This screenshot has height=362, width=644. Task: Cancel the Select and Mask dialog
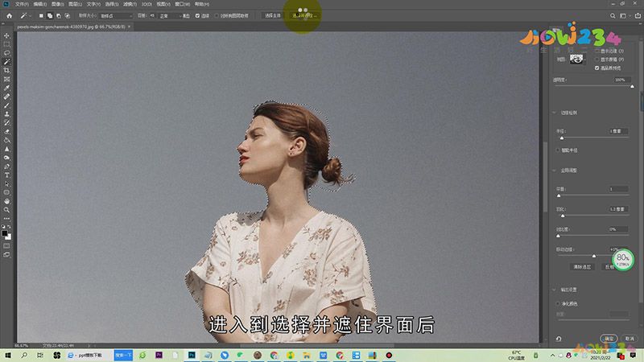[630, 339]
